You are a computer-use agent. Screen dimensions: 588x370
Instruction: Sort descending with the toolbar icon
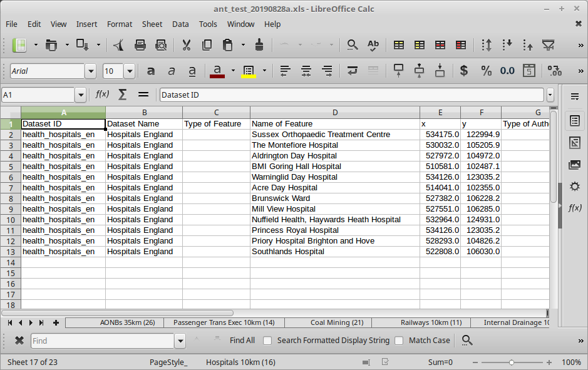point(528,45)
